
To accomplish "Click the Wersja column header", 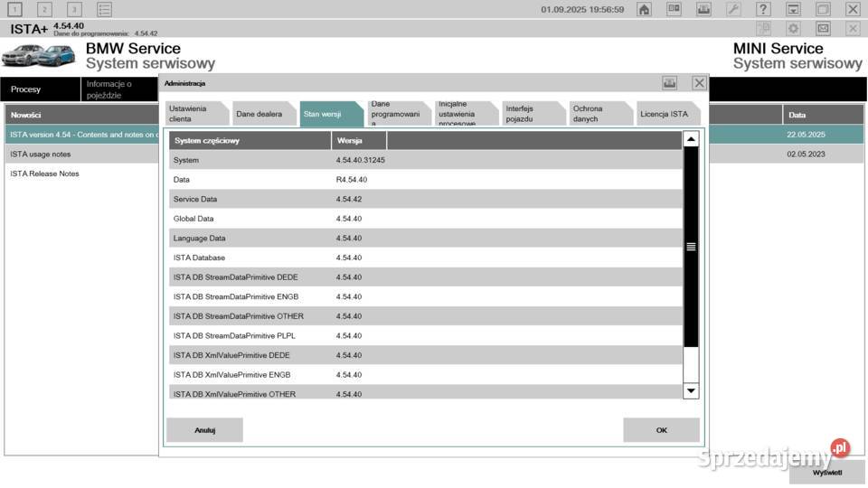I will [x=359, y=141].
